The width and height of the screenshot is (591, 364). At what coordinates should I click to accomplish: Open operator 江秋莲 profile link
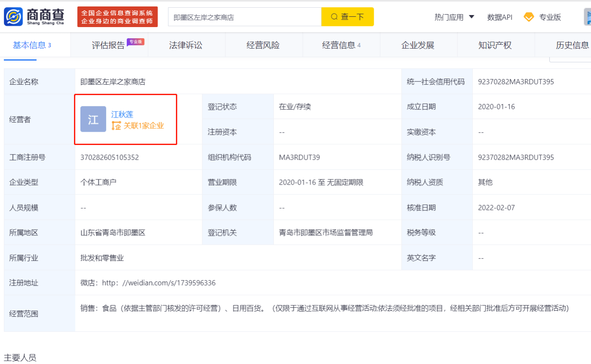(122, 114)
